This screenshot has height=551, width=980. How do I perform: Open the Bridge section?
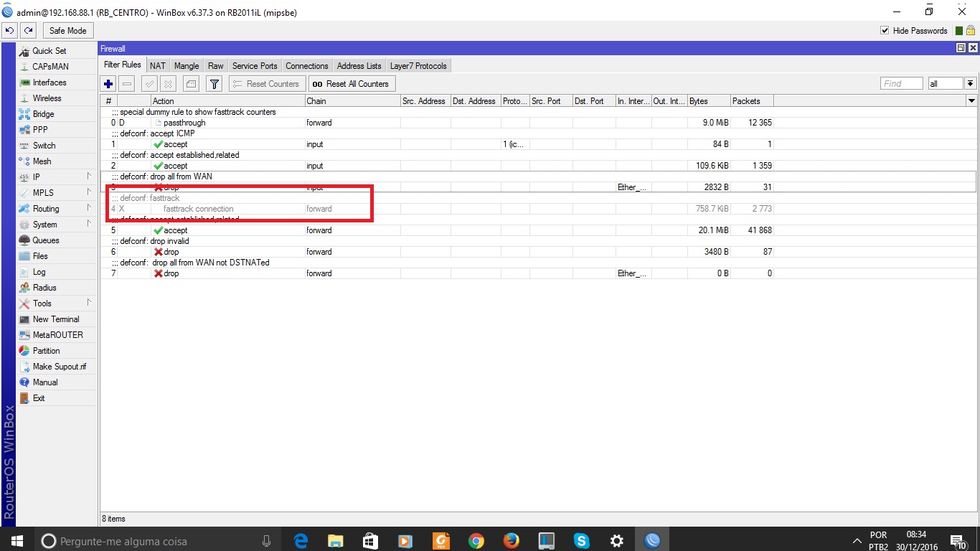(57, 114)
